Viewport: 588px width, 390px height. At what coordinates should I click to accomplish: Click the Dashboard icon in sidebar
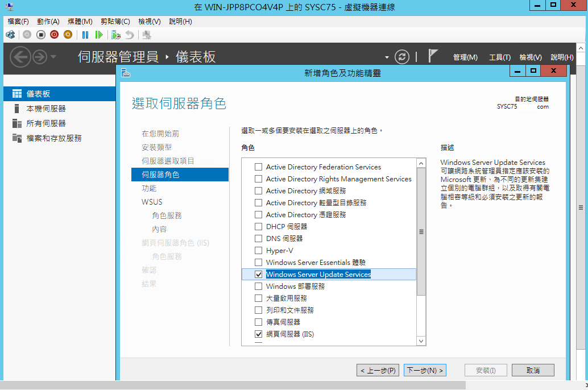coord(17,94)
